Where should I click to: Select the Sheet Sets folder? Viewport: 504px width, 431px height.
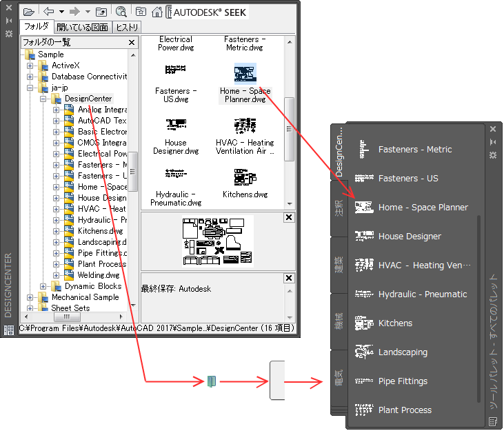point(70,308)
